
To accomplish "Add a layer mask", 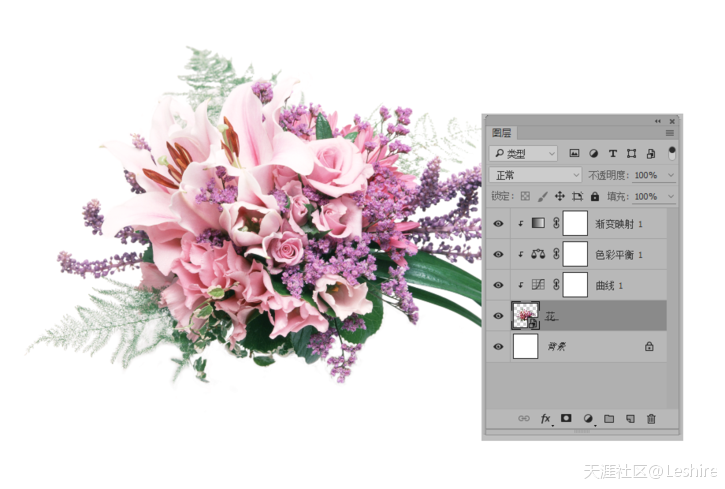I will pyautogui.click(x=566, y=418).
